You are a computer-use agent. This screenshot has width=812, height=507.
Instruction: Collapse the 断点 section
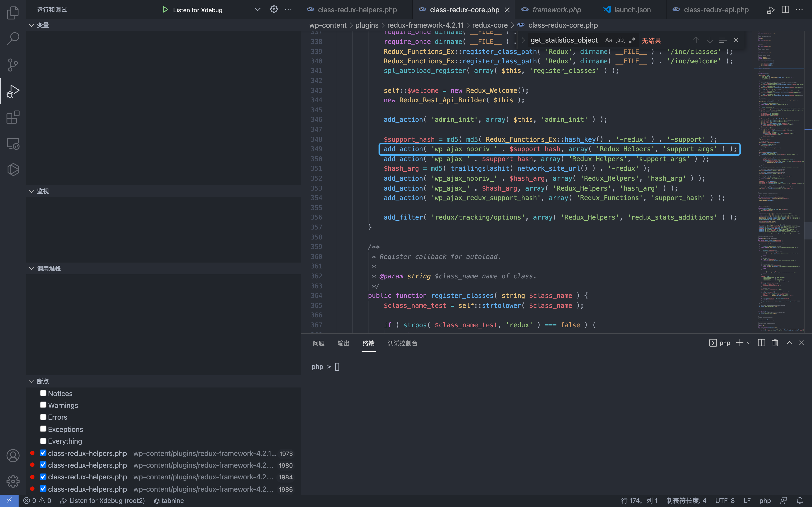pos(31,381)
